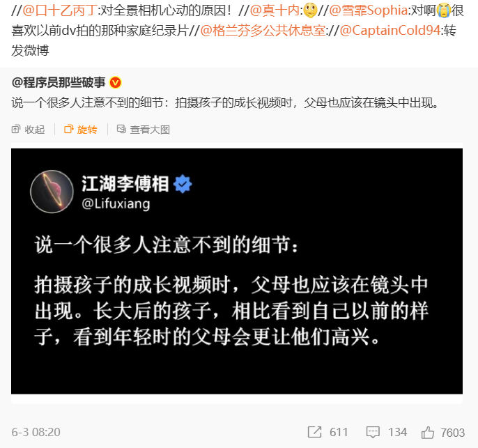
Task: Open comments via the speech bubble icon
Action: (373, 432)
